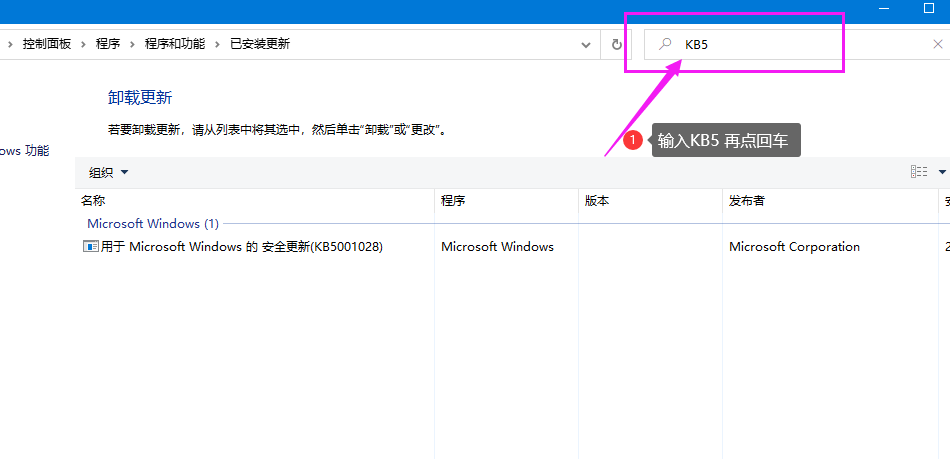Screen dimensions: 950x459
Task: Expand the view options dropdown arrow
Action: 942,172
